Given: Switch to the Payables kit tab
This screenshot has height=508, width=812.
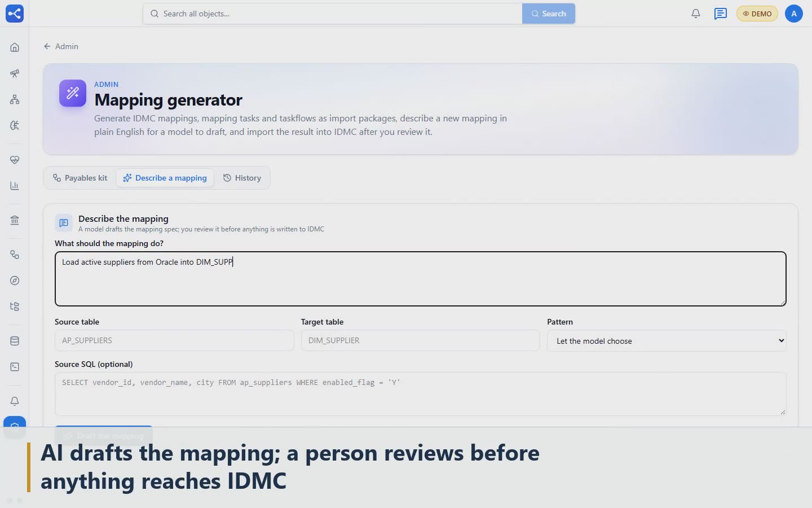Looking at the screenshot, I should point(80,178).
